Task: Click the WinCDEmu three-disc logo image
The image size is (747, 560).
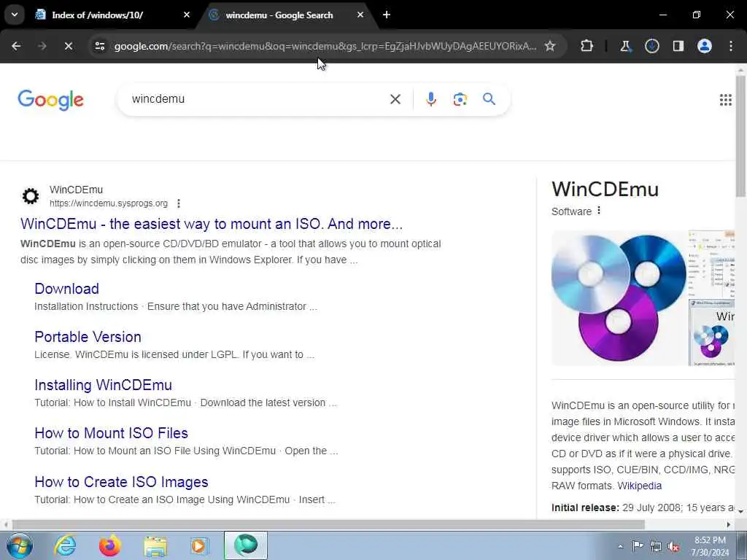Action: click(x=619, y=298)
